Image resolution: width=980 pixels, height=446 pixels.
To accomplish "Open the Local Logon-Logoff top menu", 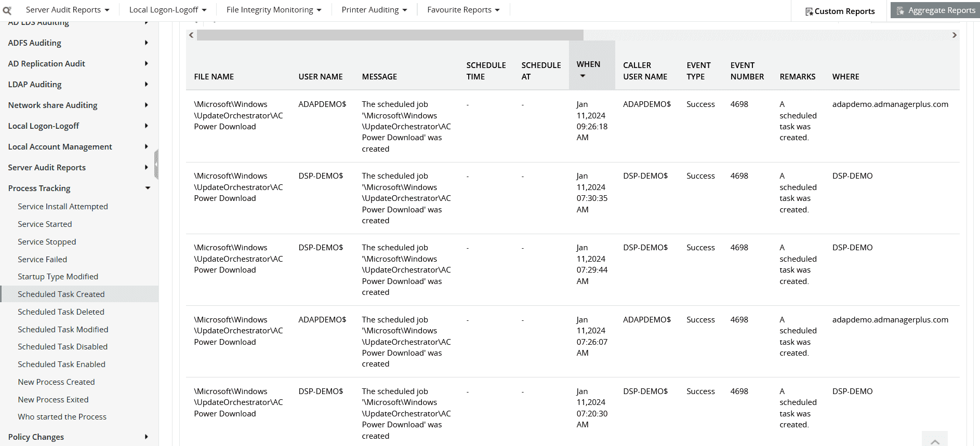I will tap(168, 10).
